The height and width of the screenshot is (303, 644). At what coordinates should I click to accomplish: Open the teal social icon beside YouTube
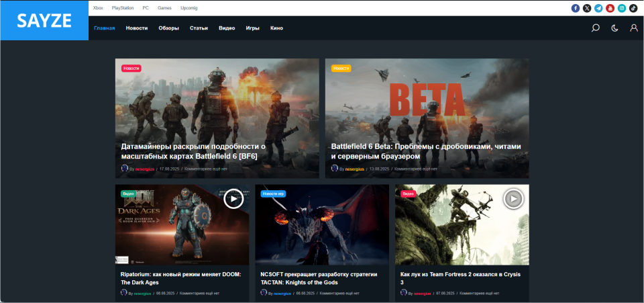click(x=622, y=8)
